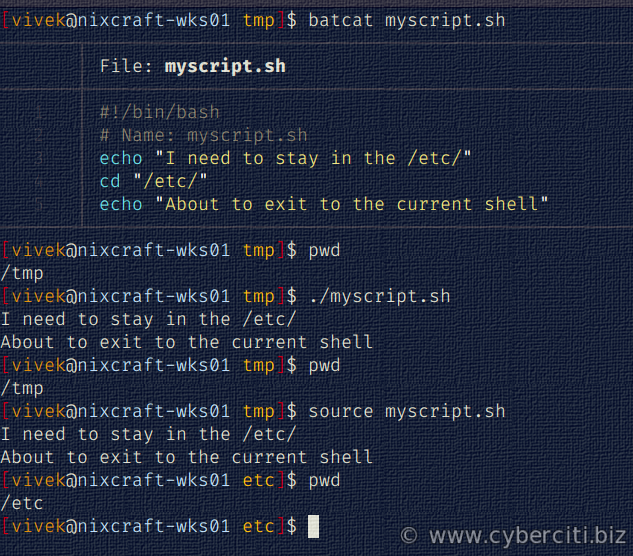Click the bold 'myscript.sh' filename header
The height and width of the screenshot is (556, 633).
point(225,66)
